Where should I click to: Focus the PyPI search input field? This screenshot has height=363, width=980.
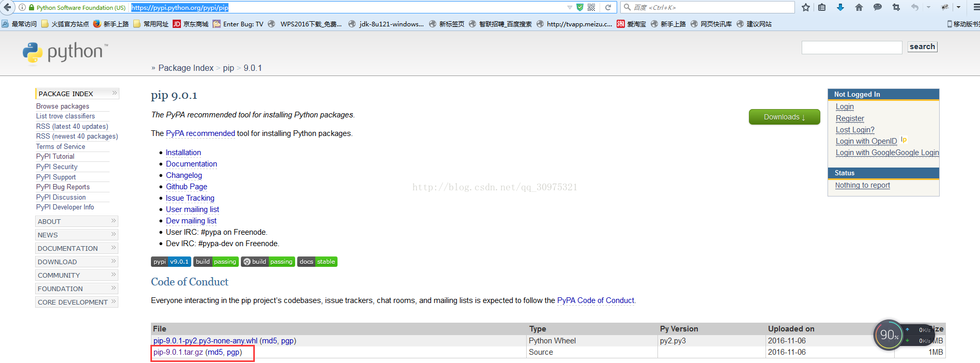pyautogui.click(x=852, y=48)
